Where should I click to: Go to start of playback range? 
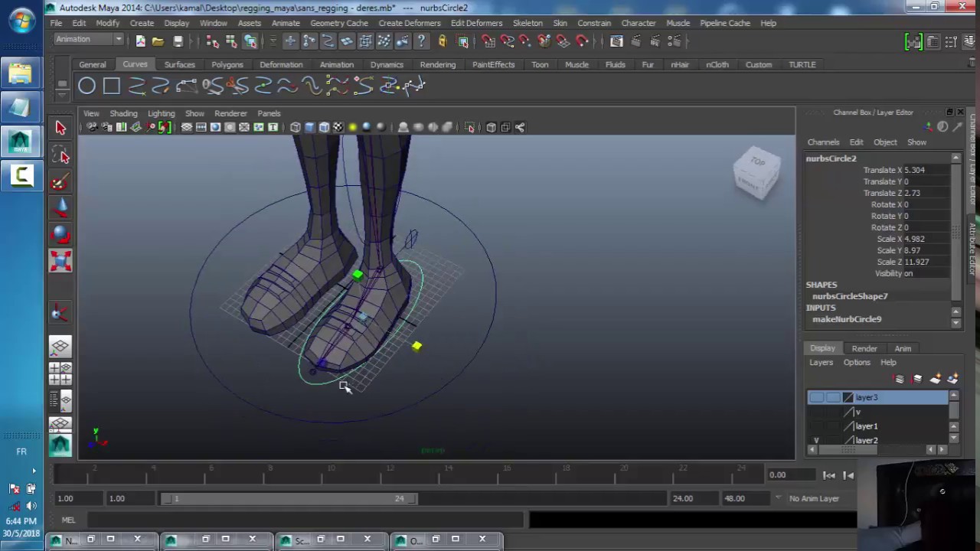[829, 475]
